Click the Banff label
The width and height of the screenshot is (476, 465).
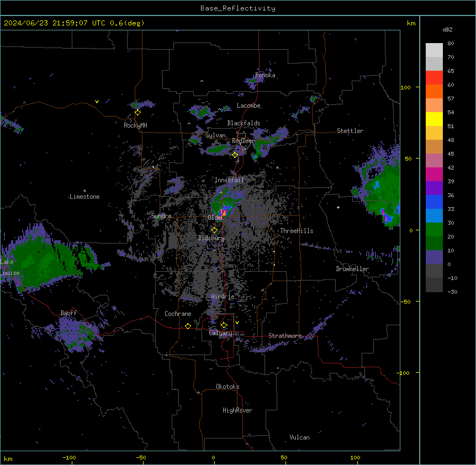[68, 313]
